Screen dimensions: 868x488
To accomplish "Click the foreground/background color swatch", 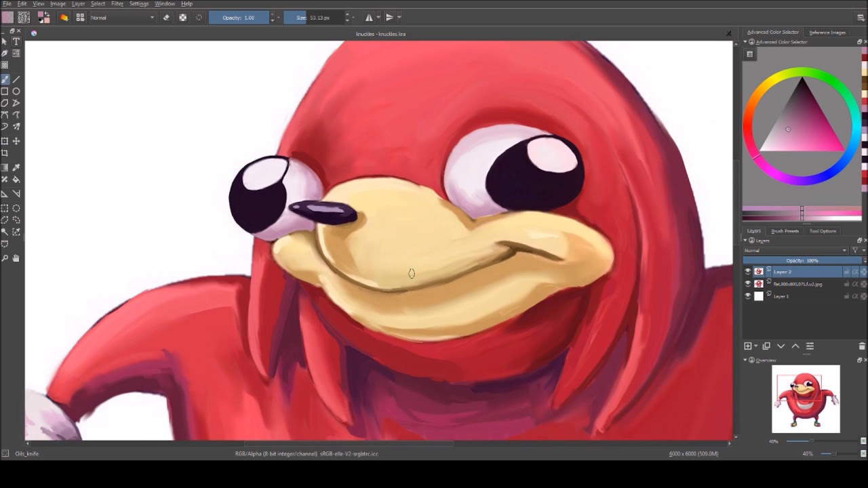I will (x=43, y=18).
